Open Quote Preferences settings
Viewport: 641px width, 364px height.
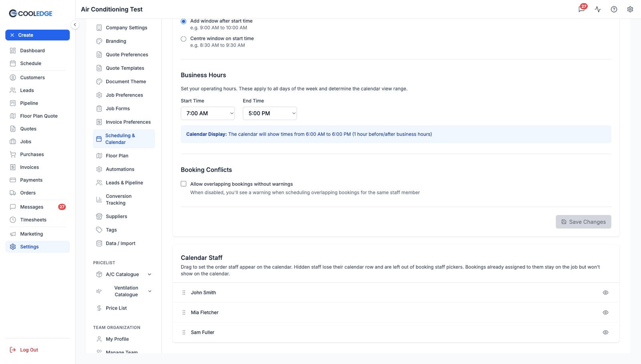coord(124,55)
